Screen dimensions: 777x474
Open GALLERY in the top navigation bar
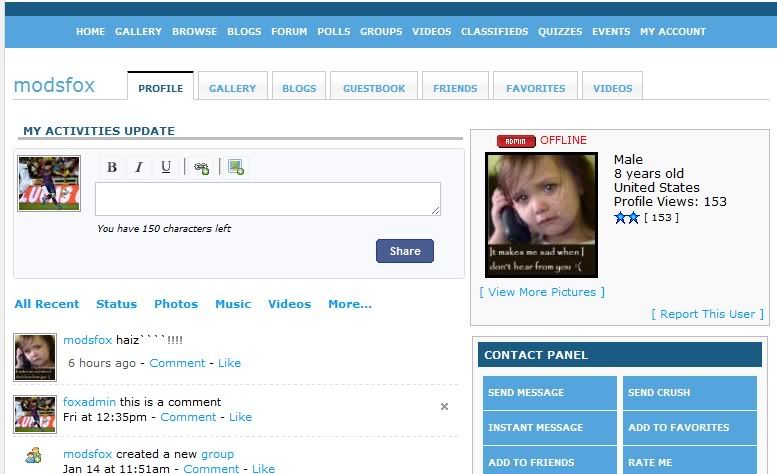coord(138,32)
